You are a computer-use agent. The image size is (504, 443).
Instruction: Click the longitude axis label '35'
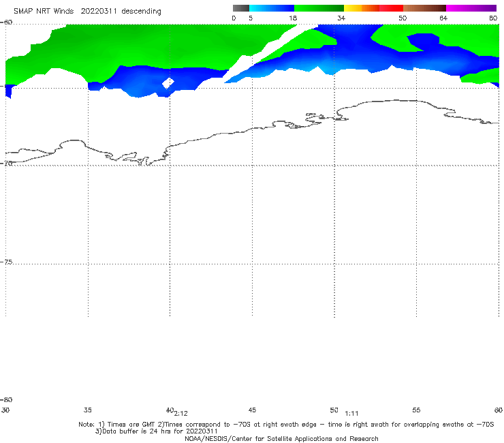87,410
